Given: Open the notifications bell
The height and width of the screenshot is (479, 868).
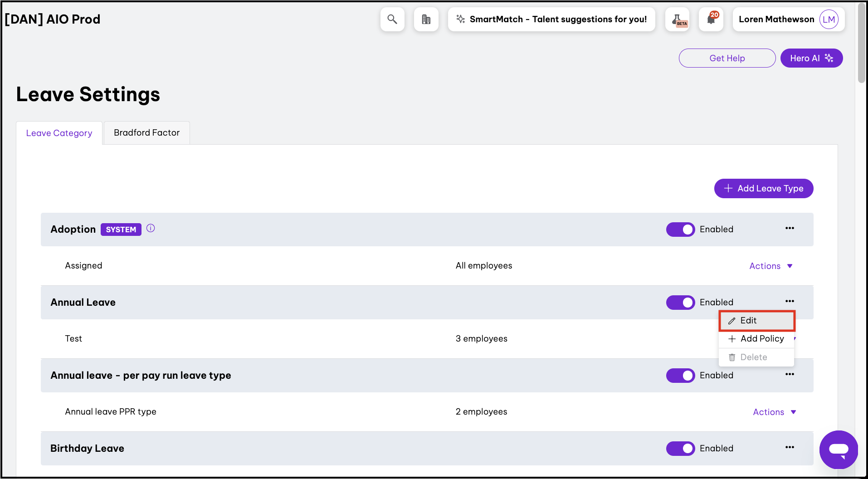Looking at the screenshot, I should pyautogui.click(x=711, y=20).
